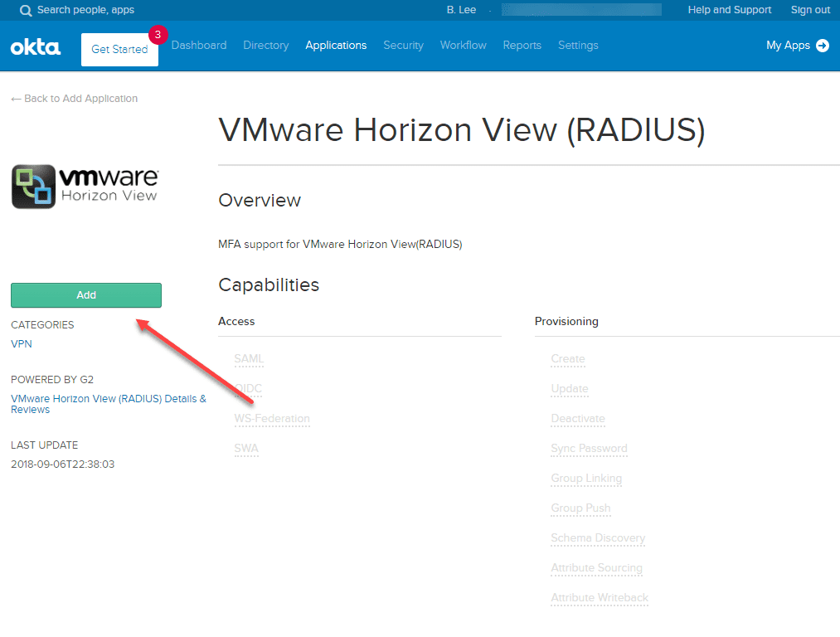Open the Security menu
The height and width of the screenshot is (637, 840).
point(403,46)
